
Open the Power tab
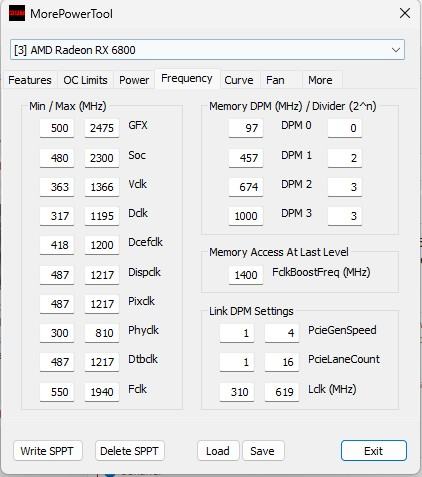(134, 80)
